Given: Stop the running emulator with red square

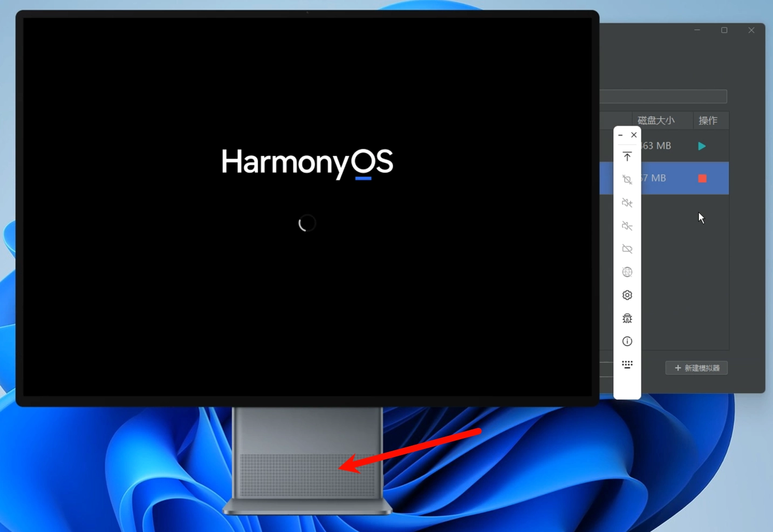Looking at the screenshot, I should click(x=702, y=178).
